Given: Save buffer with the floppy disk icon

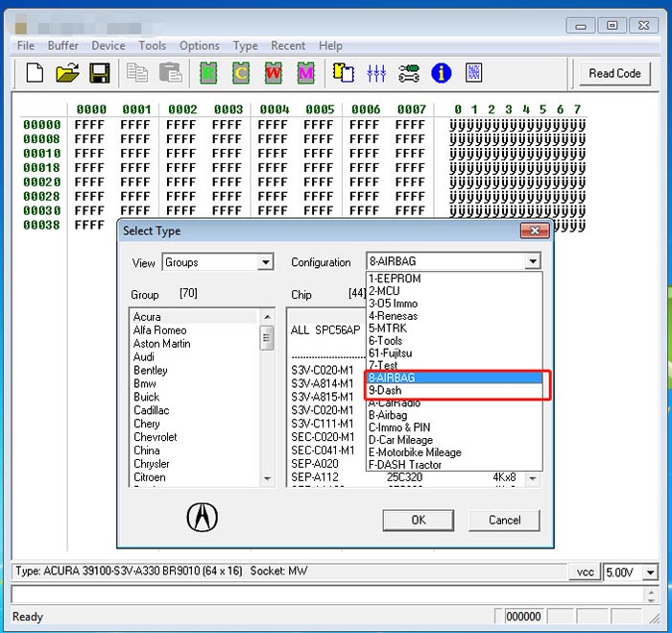Looking at the screenshot, I should 100,72.
